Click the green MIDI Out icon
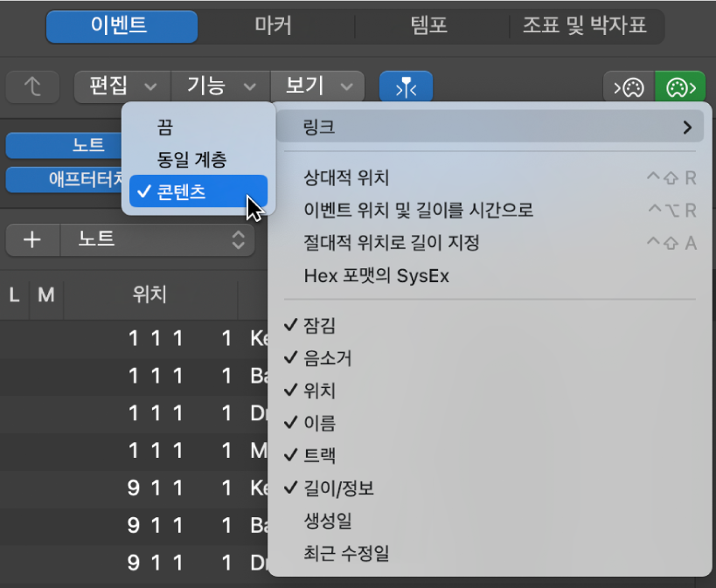Image resolution: width=716 pixels, height=588 pixels. click(680, 86)
